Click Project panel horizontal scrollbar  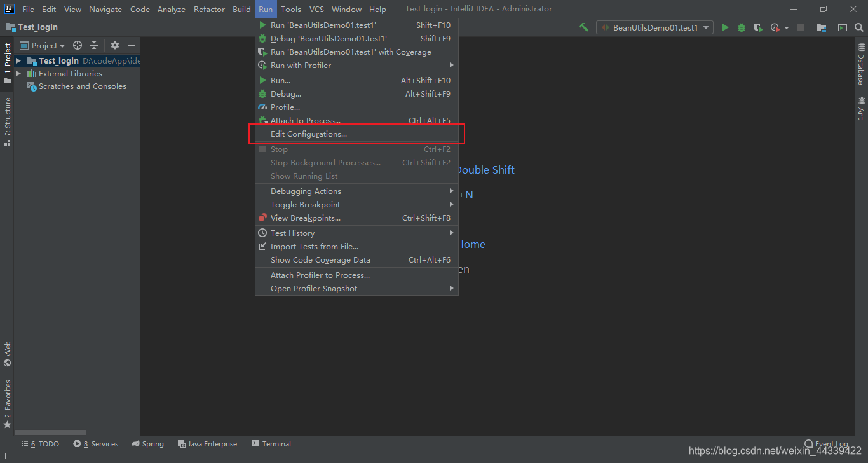pyautogui.click(x=50, y=432)
